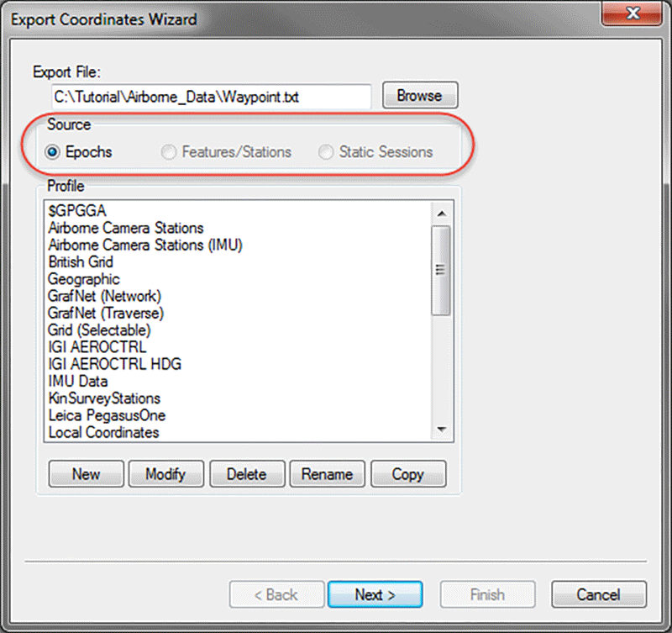Click the Export File path field

click(212, 97)
